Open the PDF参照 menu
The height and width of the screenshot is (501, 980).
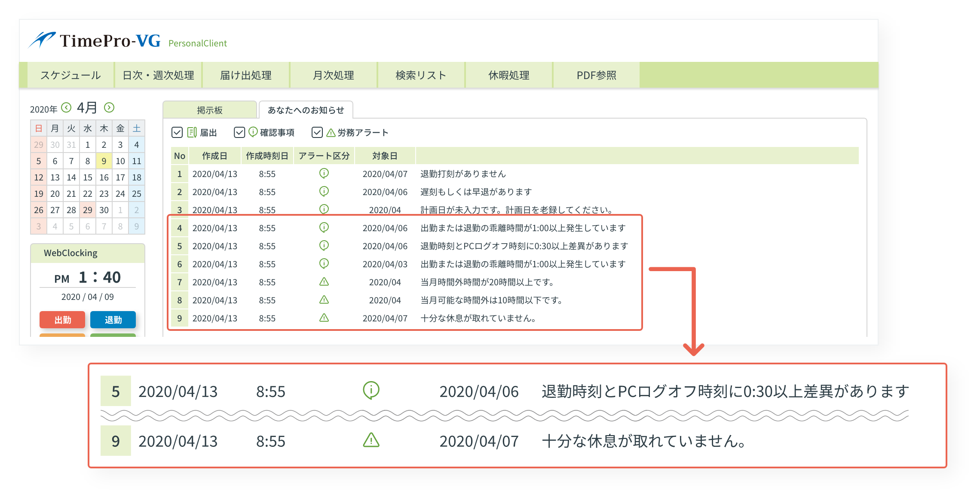pyautogui.click(x=597, y=75)
